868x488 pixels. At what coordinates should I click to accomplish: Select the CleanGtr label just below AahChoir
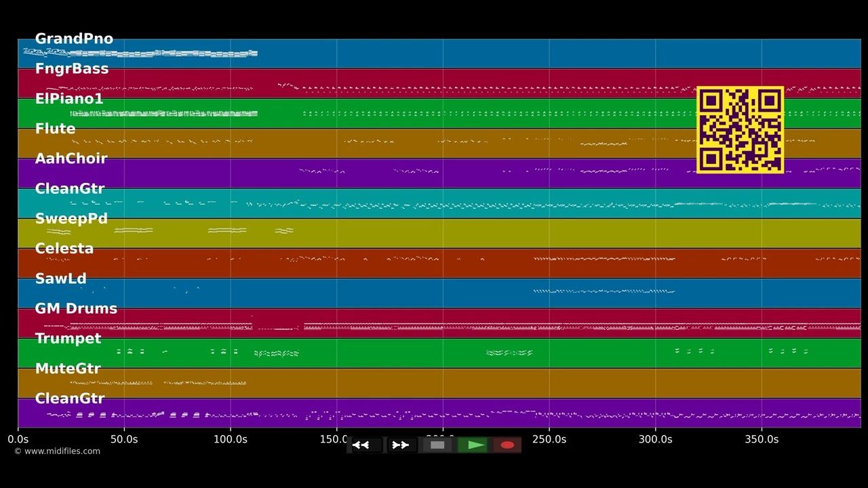tap(70, 188)
